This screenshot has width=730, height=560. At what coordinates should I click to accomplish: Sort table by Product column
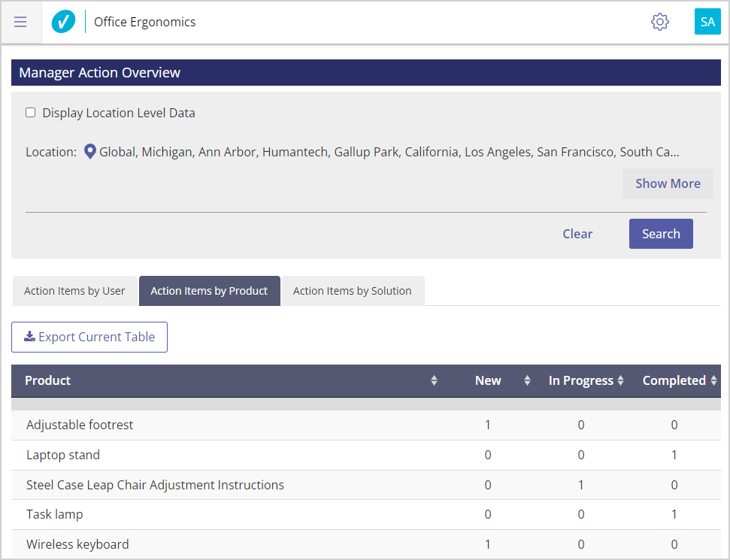[x=434, y=381]
